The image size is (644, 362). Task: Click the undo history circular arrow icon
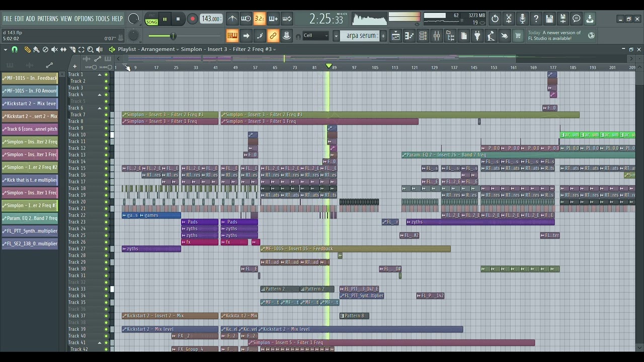click(495, 19)
